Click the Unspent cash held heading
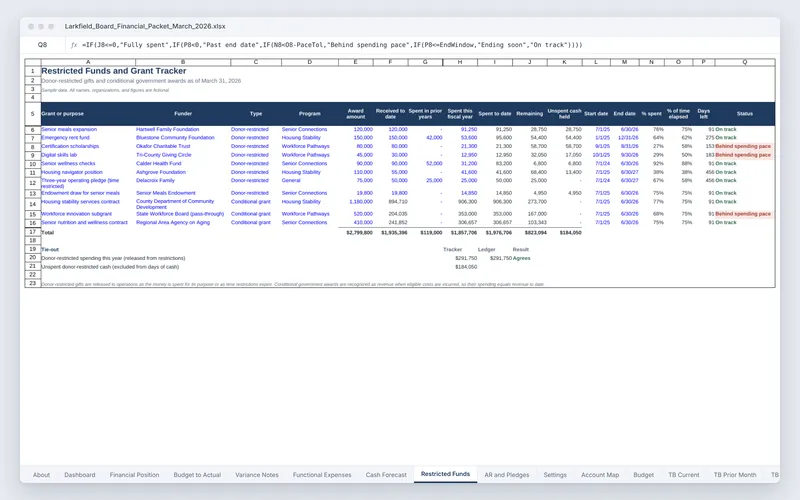 pos(564,114)
